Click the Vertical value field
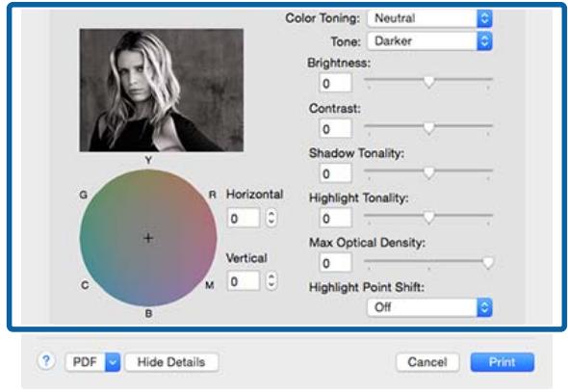Screen dimensions: 568x392 tap(244, 281)
